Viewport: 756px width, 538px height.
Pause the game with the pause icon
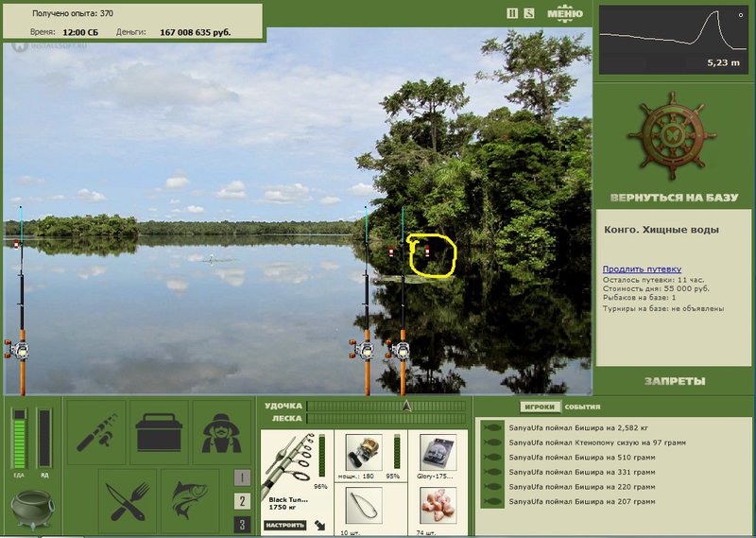512,13
